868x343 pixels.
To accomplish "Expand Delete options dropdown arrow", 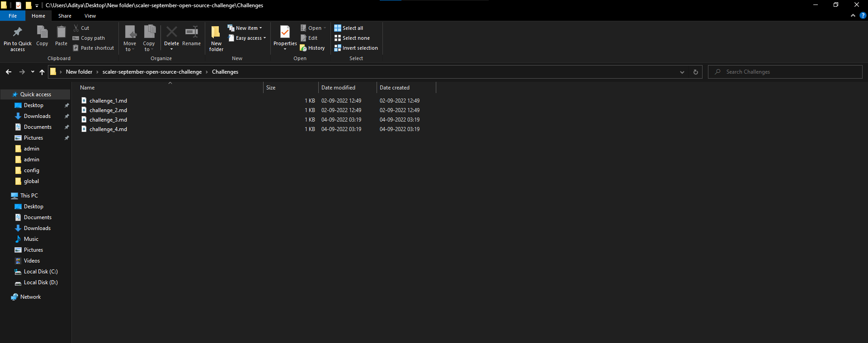I will coord(171,49).
